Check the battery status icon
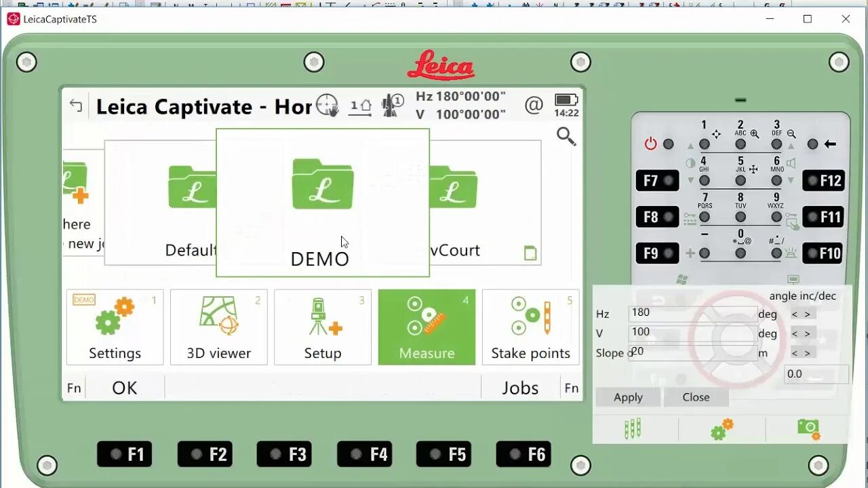Screen dimensions: 868x488 click(x=566, y=100)
